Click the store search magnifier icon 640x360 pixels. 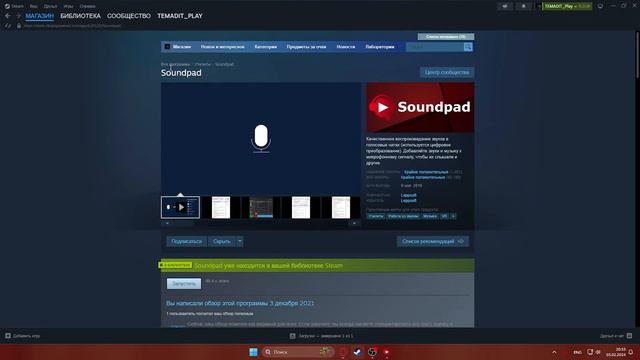468,47
